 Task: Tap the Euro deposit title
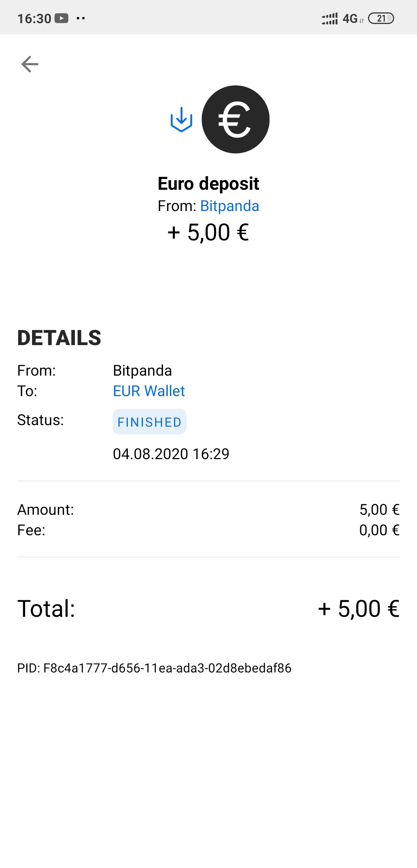point(208,184)
